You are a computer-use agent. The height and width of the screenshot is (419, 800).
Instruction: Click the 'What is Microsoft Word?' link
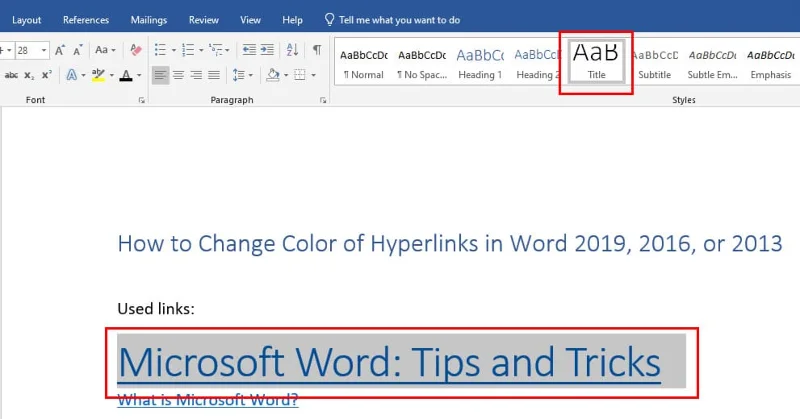208,400
